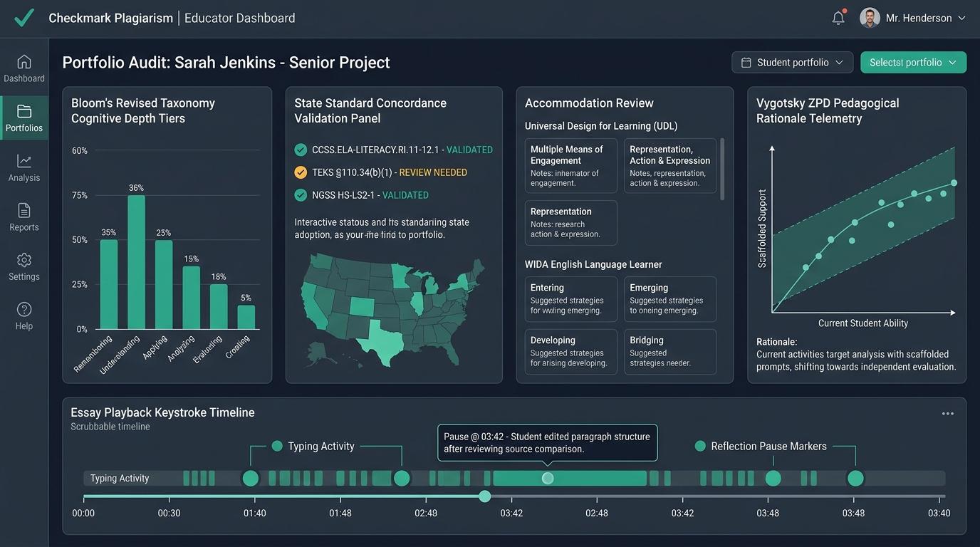980x547 pixels.
Task: Click the '03:40' timestamp at the timeline end
Action: click(x=939, y=513)
